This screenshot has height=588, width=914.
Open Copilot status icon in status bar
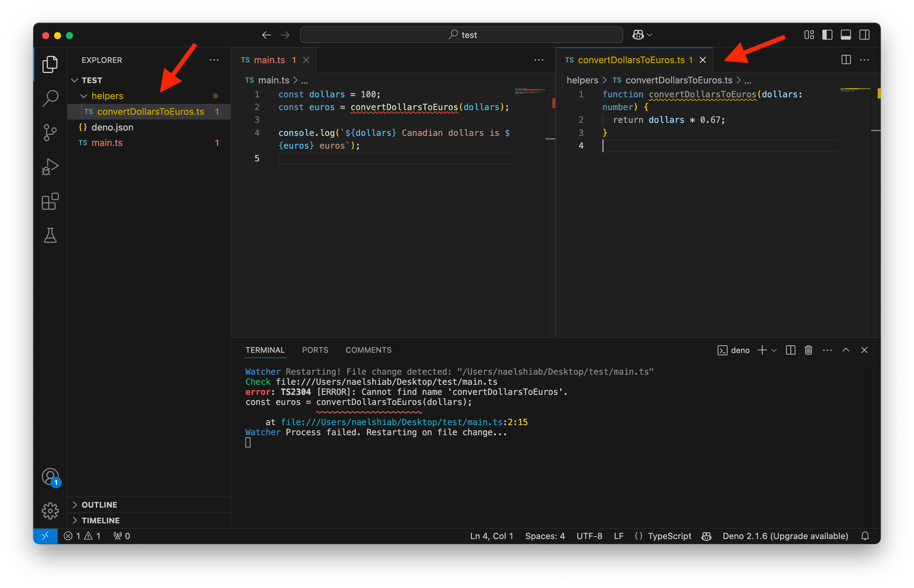706,536
